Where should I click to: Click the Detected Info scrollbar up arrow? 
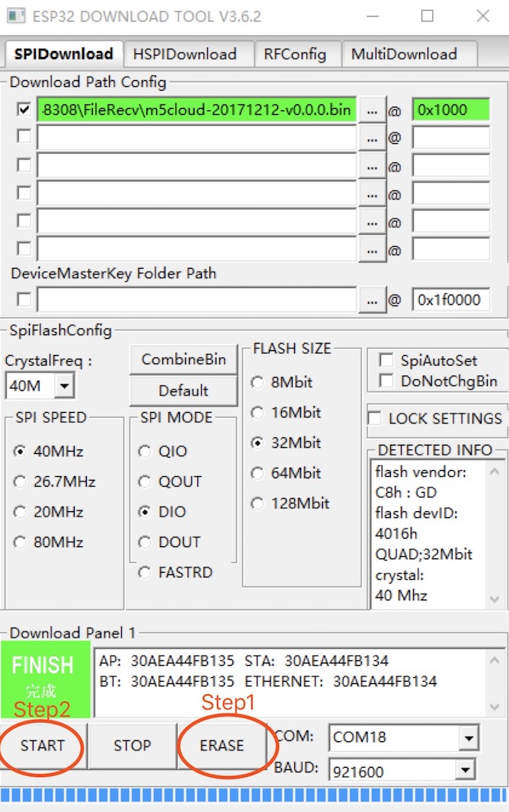tap(495, 471)
